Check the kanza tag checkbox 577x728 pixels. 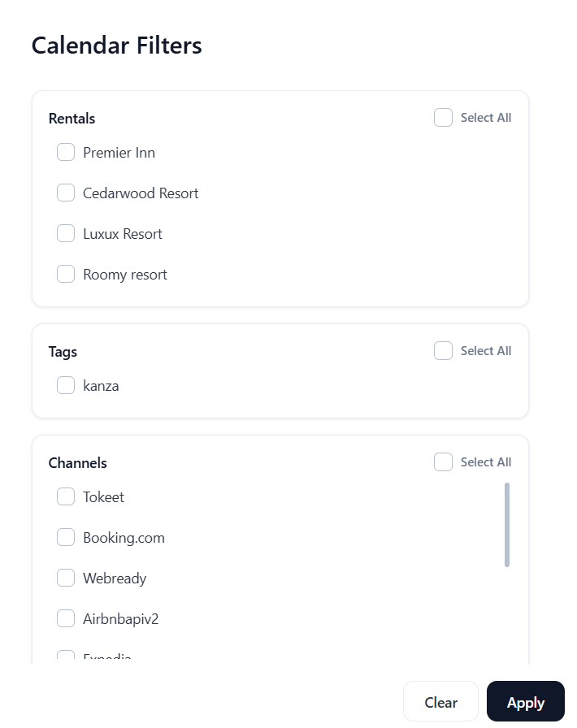click(x=66, y=385)
